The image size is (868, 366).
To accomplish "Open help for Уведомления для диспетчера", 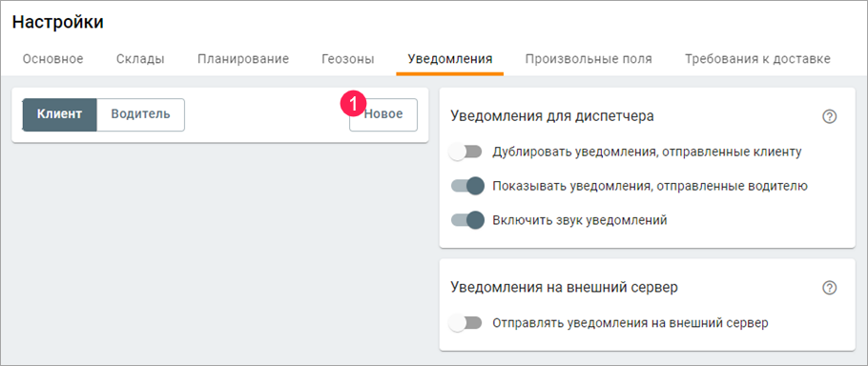I will 829,116.
